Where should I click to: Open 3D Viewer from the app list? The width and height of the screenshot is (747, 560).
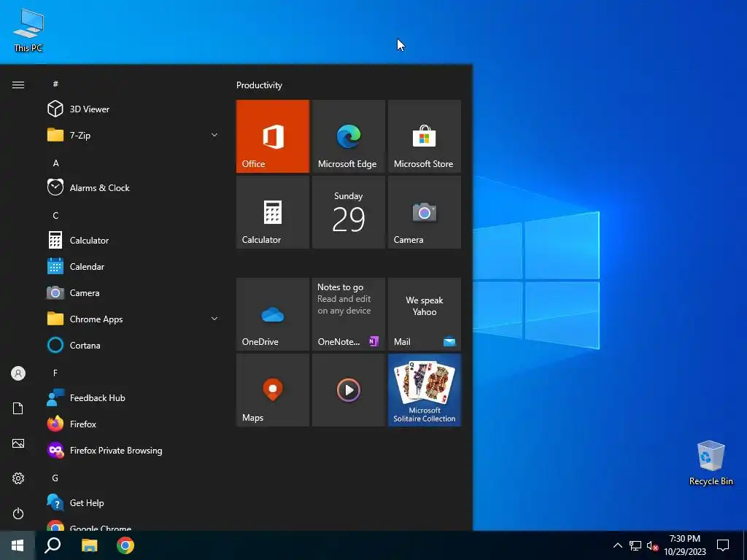click(x=133, y=109)
